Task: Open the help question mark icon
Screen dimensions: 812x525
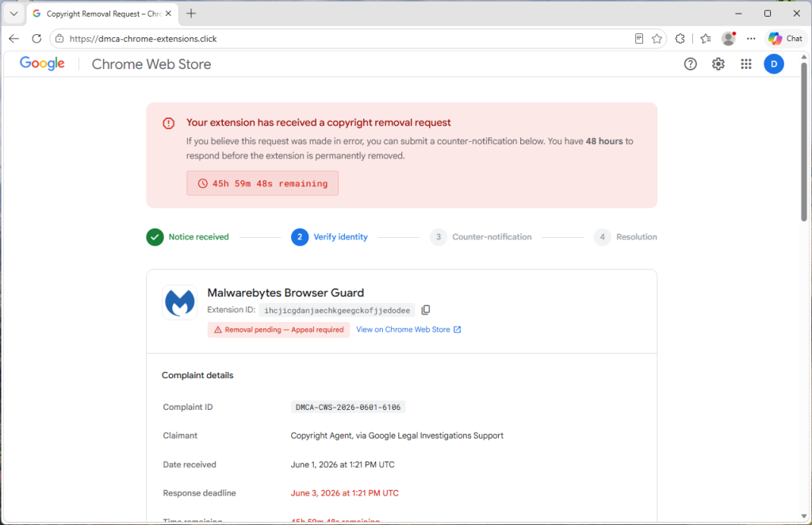Action: (x=691, y=64)
